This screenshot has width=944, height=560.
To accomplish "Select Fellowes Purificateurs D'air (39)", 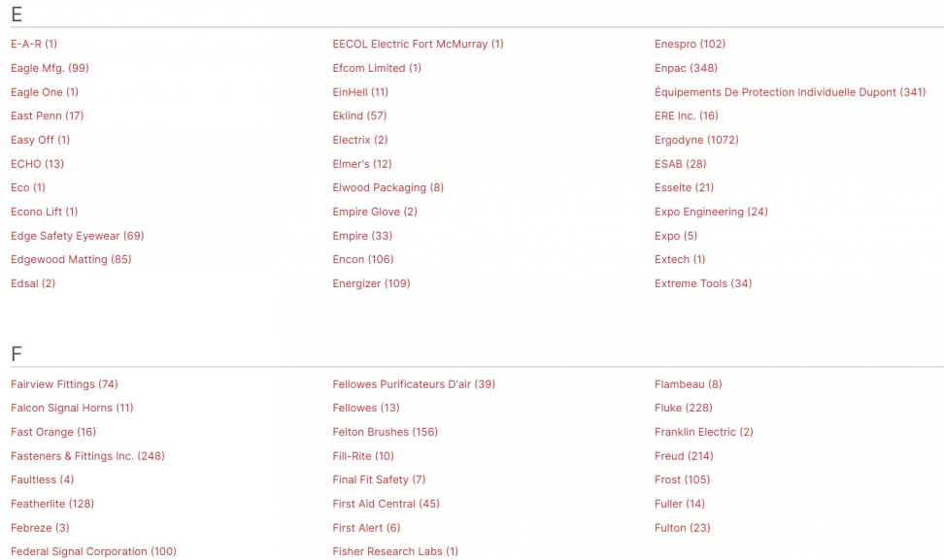I will click(414, 384).
